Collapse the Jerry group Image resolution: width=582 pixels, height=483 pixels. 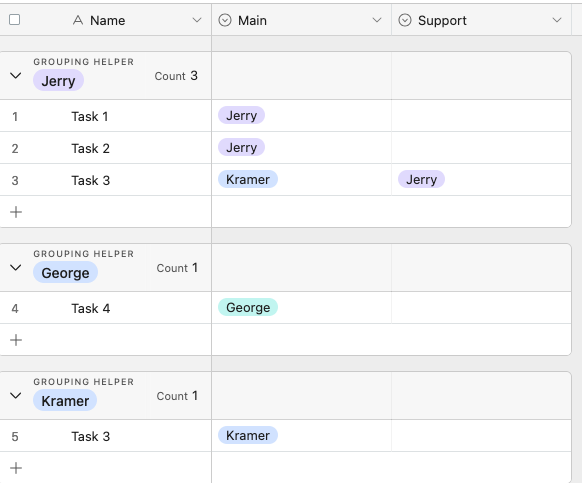(16, 76)
